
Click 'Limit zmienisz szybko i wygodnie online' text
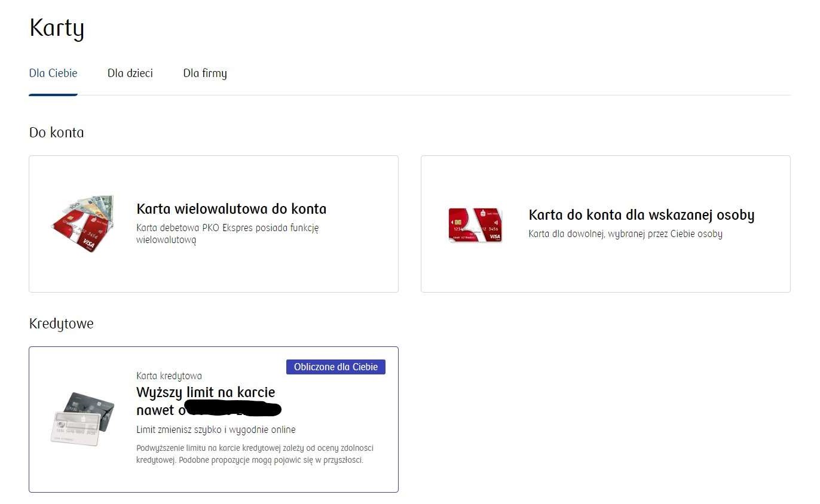(216, 430)
